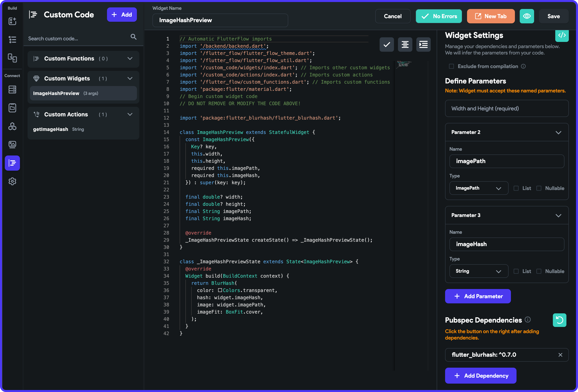Check Nullable for imageHash parameter
Image resolution: width=578 pixels, height=392 pixels.
539,271
